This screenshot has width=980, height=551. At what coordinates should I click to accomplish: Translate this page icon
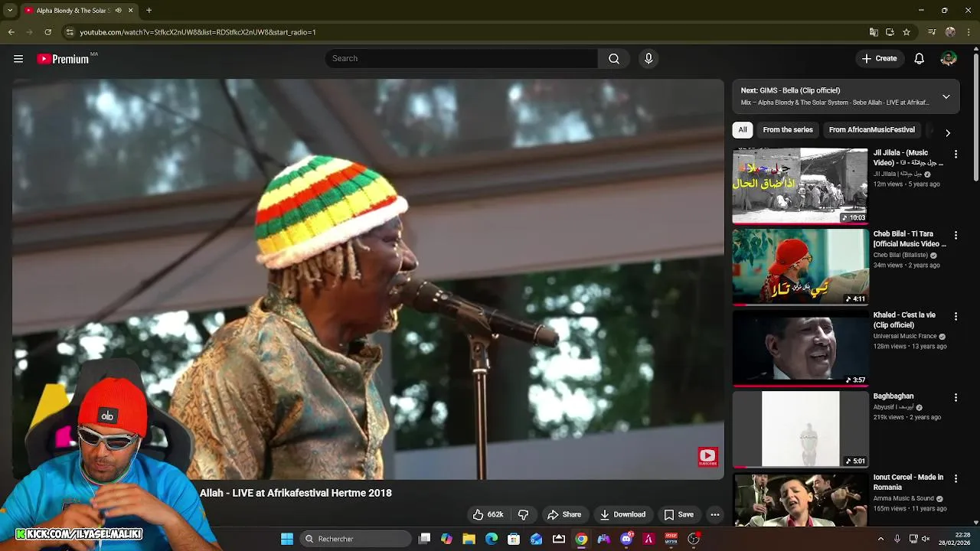874,32
